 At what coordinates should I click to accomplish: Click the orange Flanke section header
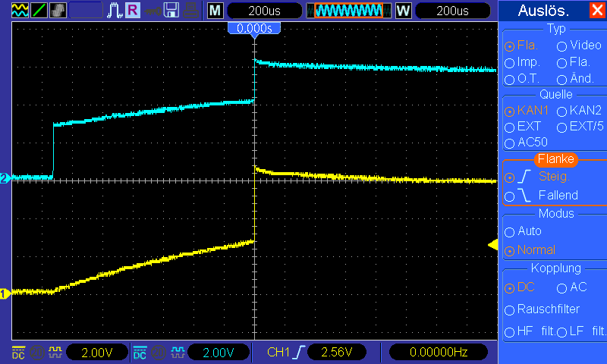[556, 159]
